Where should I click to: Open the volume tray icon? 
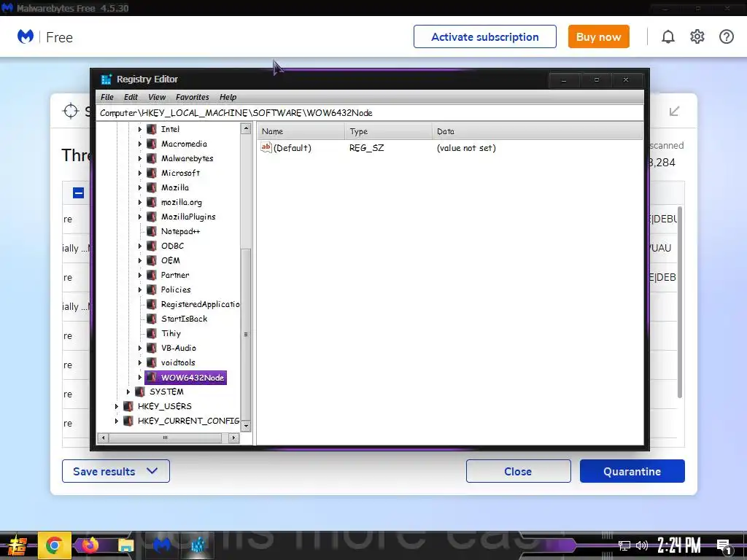click(x=642, y=545)
